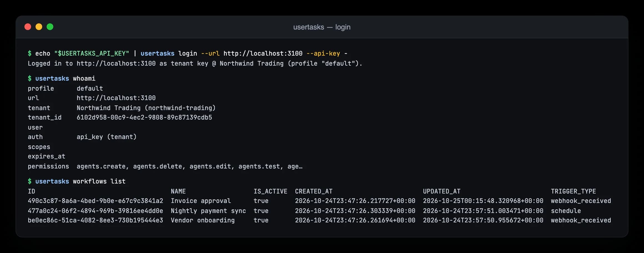Click the IS_ACTIVE "true" for Vendor onboarding
Image resolution: width=644 pixels, height=253 pixels.
point(261,220)
